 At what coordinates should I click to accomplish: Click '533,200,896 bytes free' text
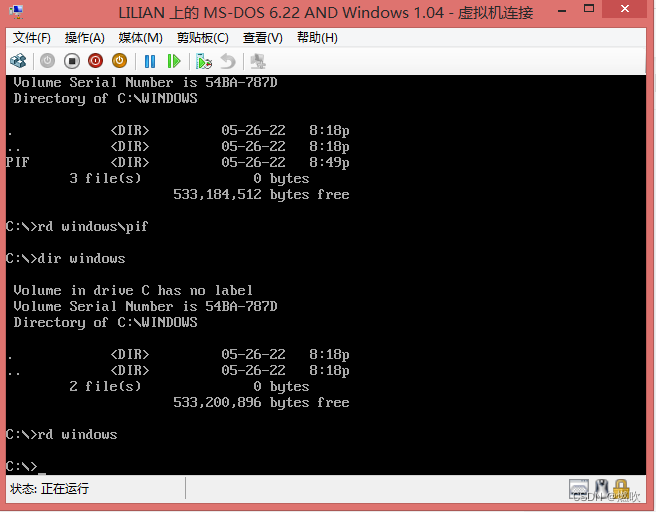pyautogui.click(x=261, y=402)
